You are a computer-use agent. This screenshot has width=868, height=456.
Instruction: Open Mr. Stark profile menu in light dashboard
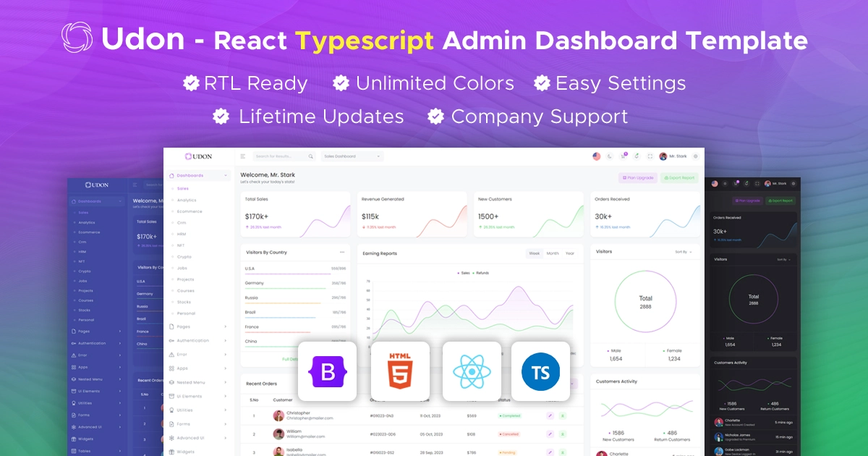click(x=672, y=156)
